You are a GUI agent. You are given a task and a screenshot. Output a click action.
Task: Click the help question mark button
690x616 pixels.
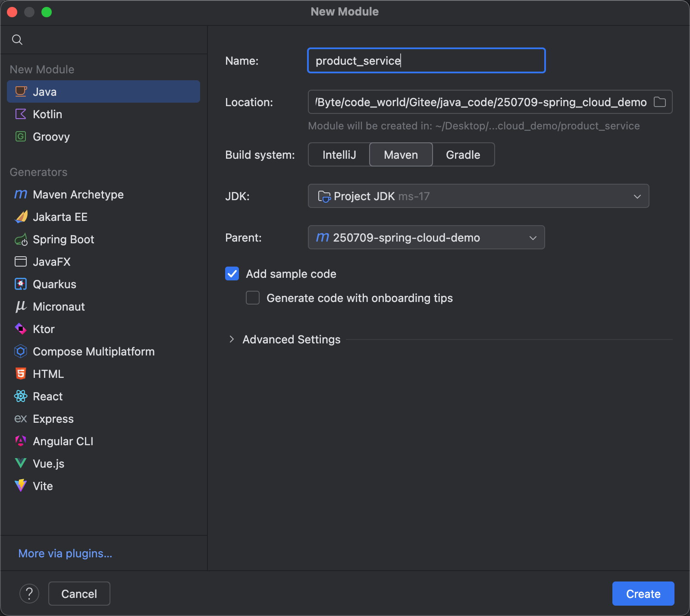tap(29, 594)
